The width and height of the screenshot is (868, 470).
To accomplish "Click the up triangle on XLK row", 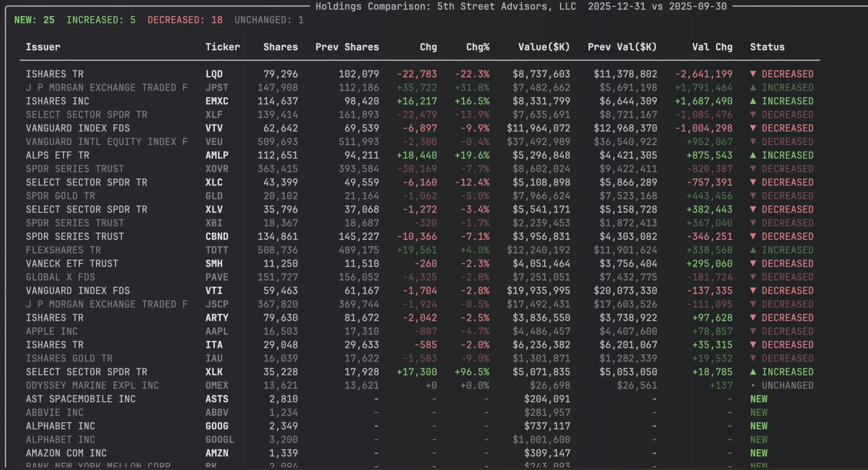I will click(753, 372).
